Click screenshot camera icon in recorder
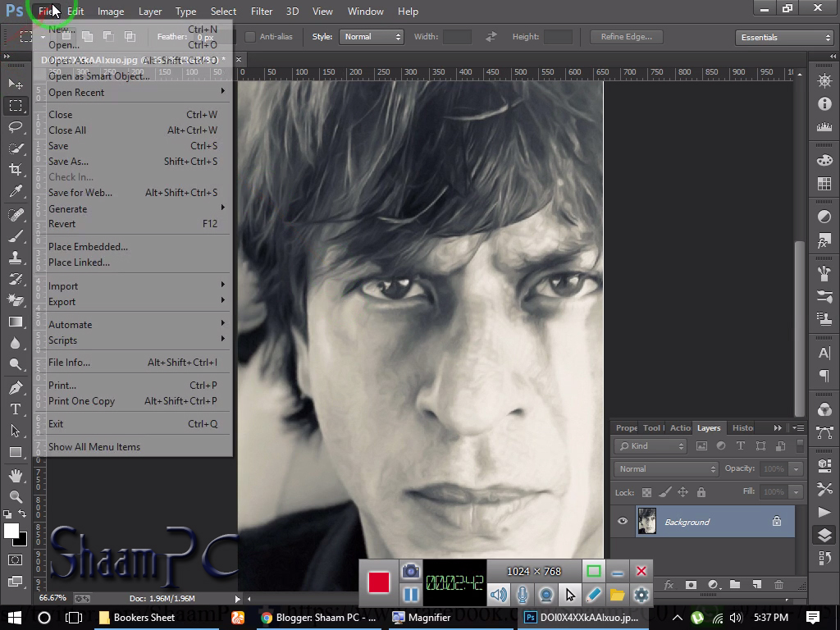 (x=411, y=571)
